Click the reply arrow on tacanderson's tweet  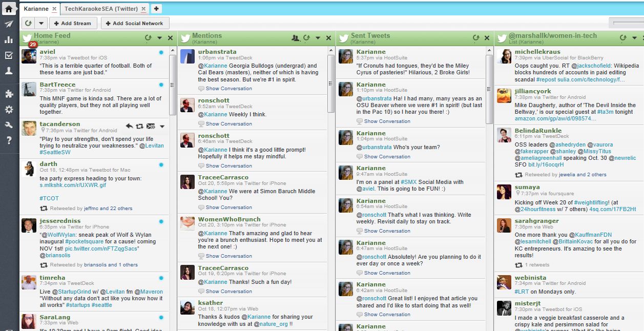click(130, 126)
